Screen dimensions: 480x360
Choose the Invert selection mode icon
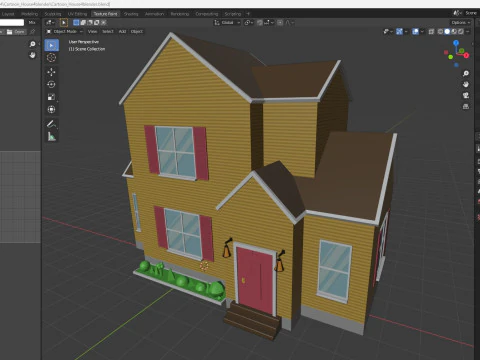(x=97, y=23)
